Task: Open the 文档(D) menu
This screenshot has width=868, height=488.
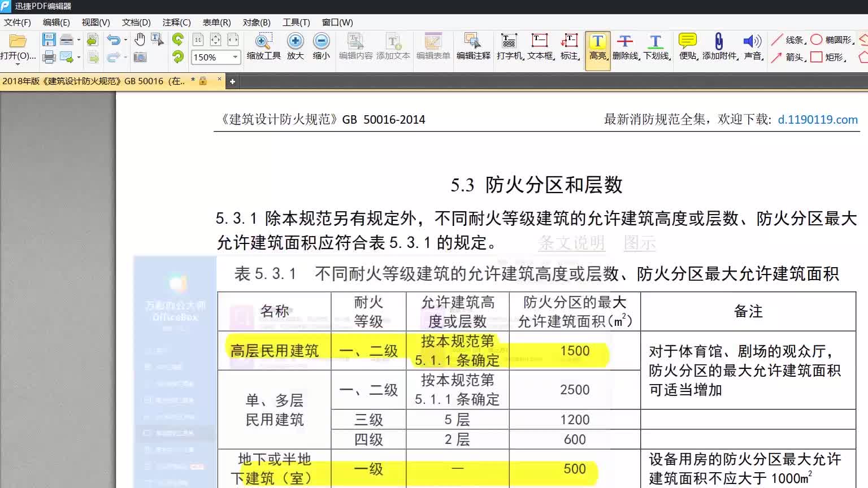Action: tap(136, 22)
